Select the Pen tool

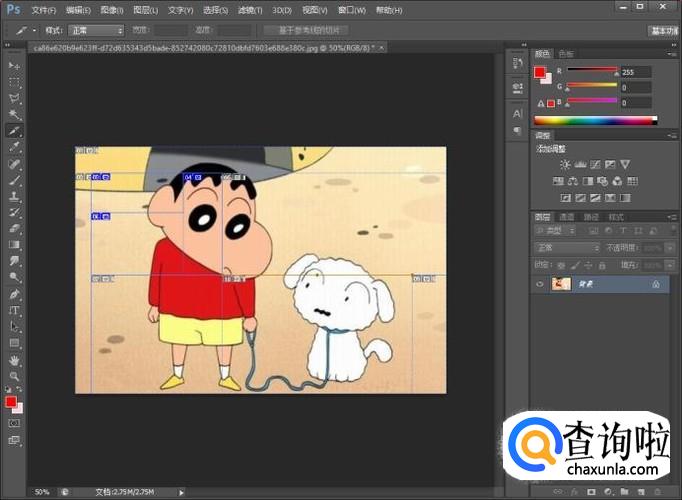(14, 294)
